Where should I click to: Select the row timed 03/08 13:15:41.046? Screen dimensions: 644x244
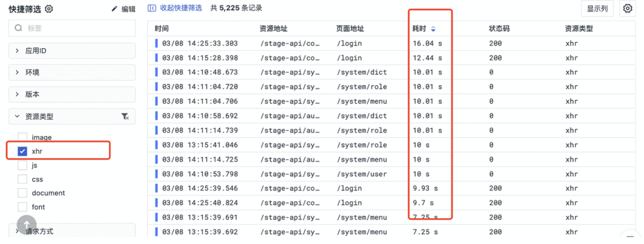[391, 145]
